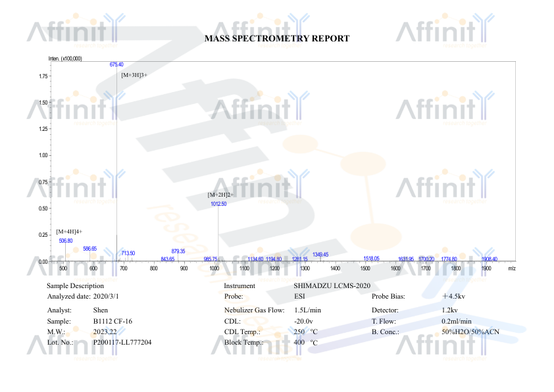
Task: Select the Detector value 1.2kv
Action: [450, 310]
